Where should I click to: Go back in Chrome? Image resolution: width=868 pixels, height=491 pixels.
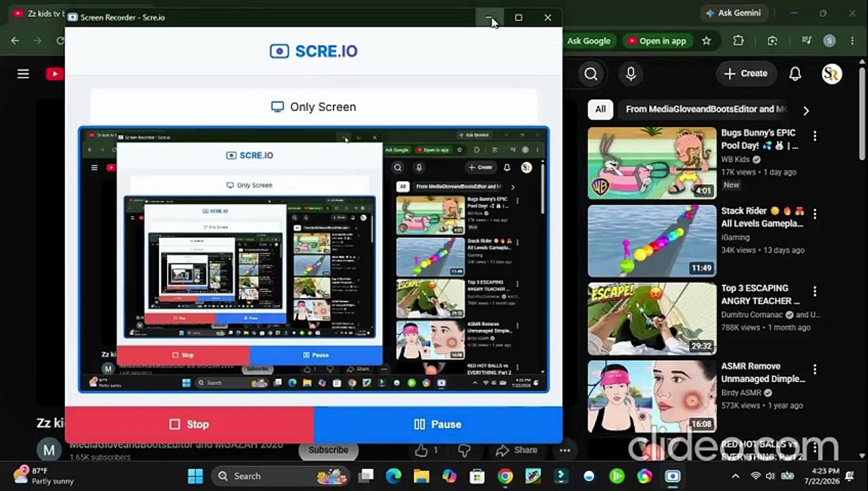click(x=15, y=41)
